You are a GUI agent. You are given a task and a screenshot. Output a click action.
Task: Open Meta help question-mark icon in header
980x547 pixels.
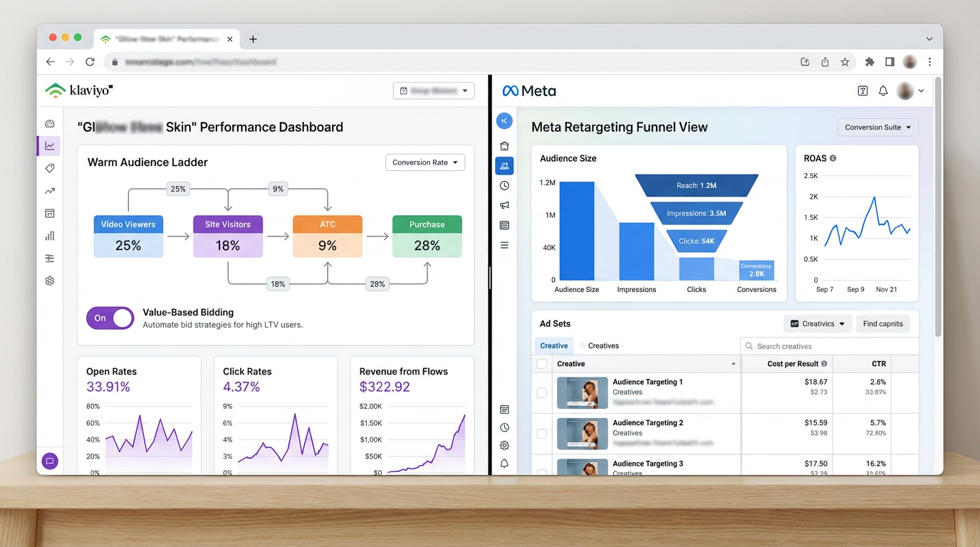pyautogui.click(x=862, y=90)
